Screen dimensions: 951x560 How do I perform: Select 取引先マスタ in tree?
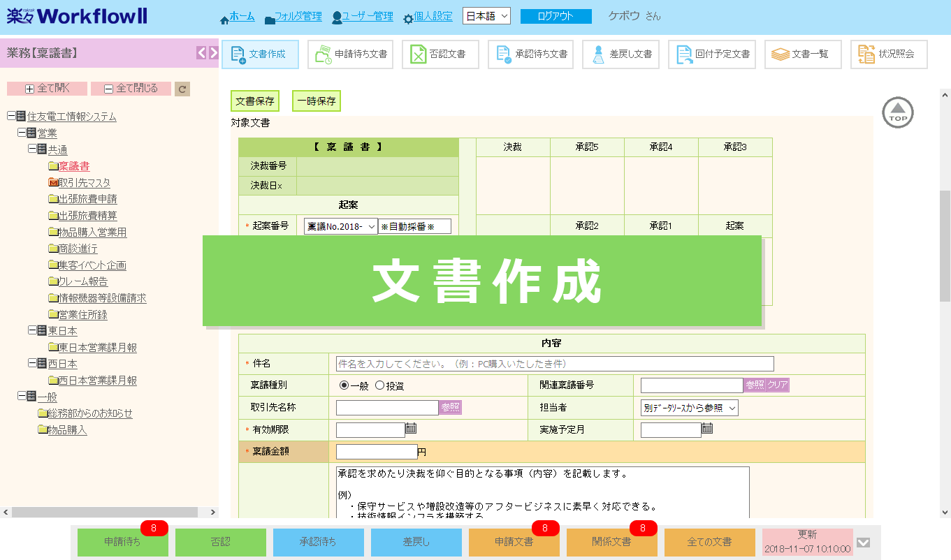(x=84, y=183)
